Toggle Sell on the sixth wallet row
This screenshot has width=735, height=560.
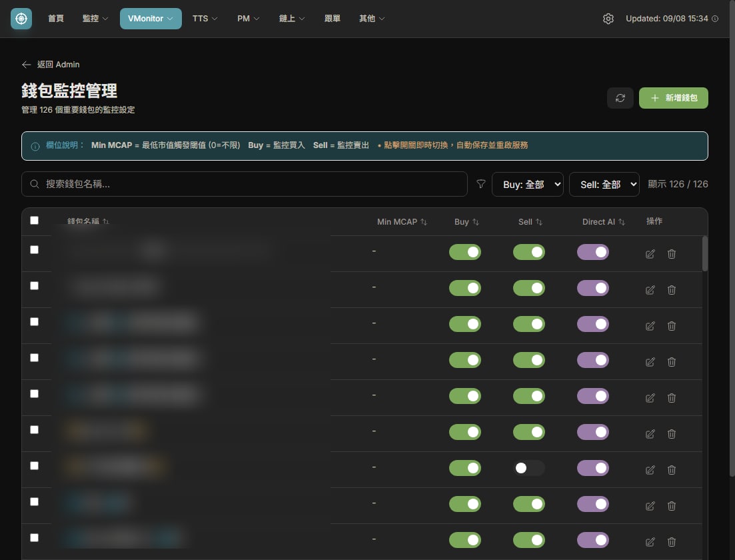[x=528, y=432]
